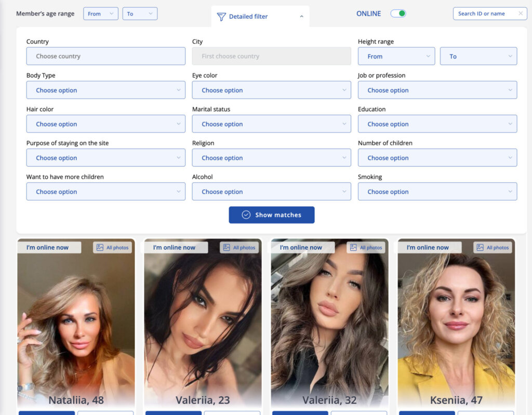Collapse the Detailed filter panel via its chevron
Screen dimensions: 532x415
tap(301, 16)
